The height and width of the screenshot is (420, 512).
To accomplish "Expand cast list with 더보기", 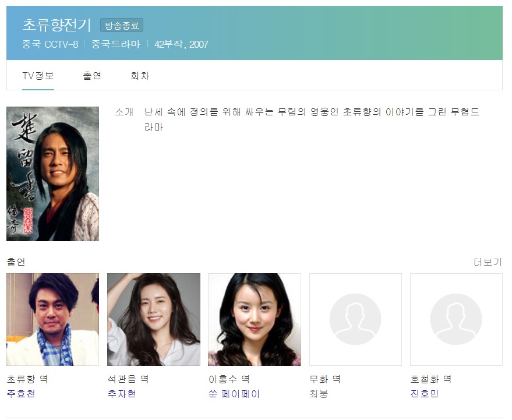I will click(488, 262).
